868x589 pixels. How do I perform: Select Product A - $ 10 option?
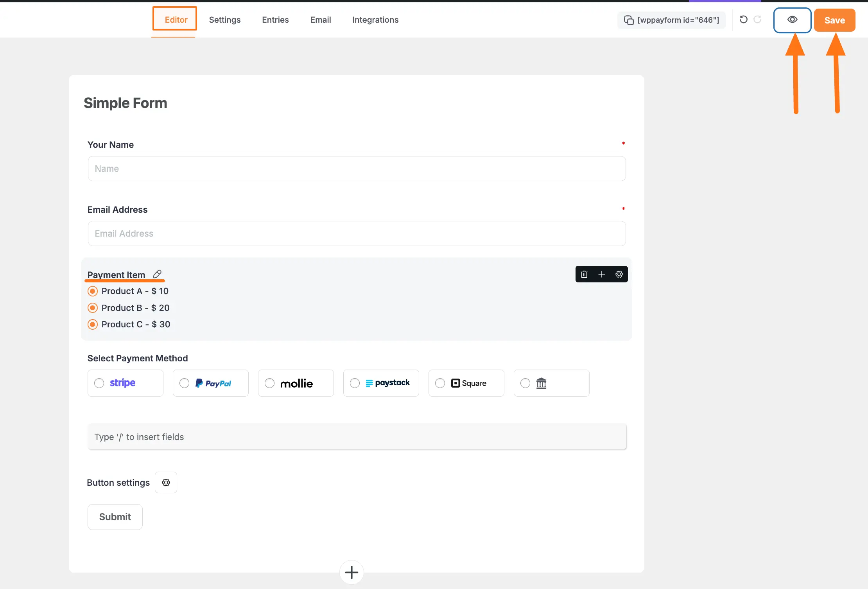pyautogui.click(x=93, y=291)
